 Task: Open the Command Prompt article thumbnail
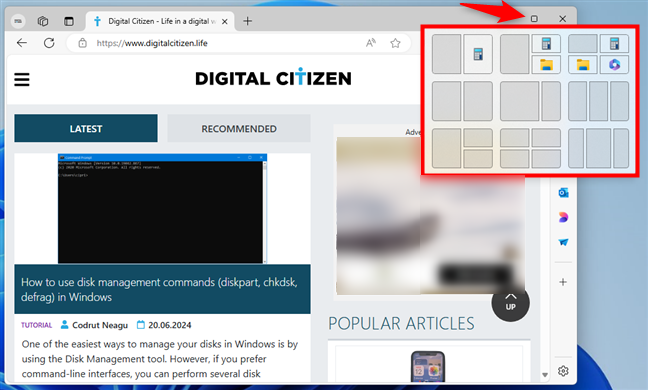[x=162, y=209]
